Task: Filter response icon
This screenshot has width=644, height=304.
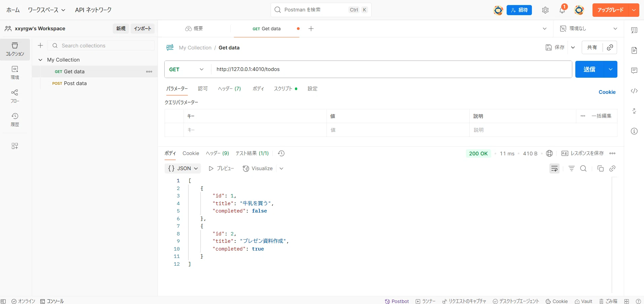Action: coord(572,168)
